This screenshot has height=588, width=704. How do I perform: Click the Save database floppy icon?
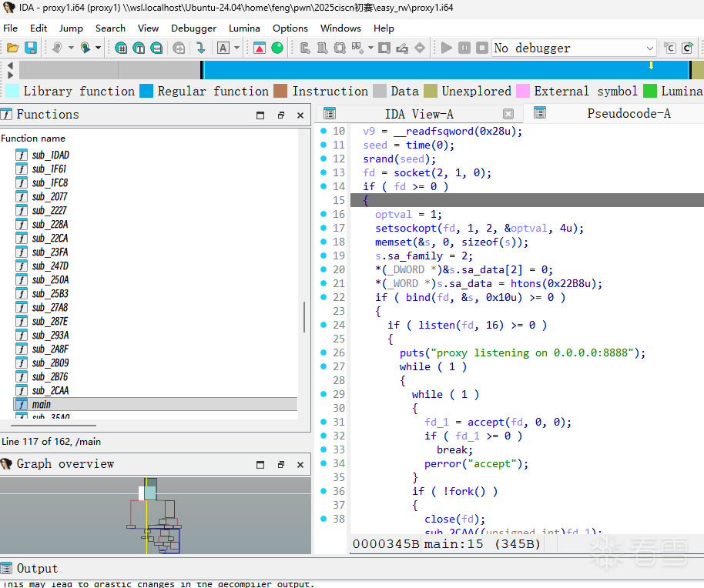pyautogui.click(x=31, y=48)
